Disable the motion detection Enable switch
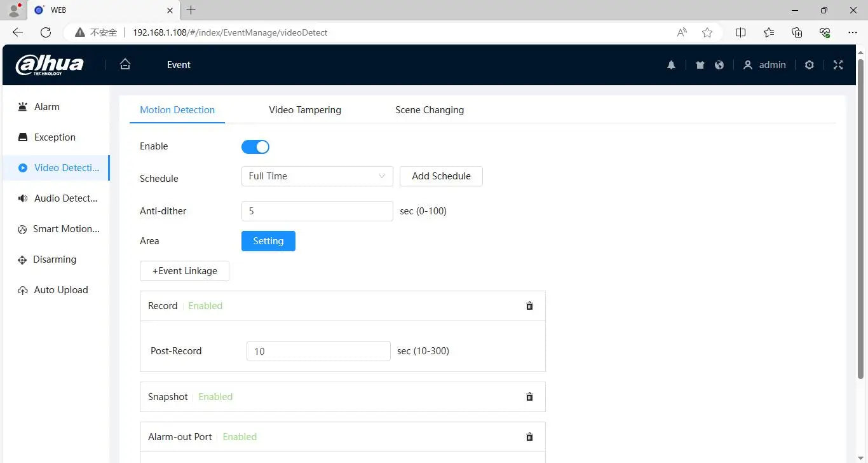The height and width of the screenshot is (463, 868). coord(255,147)
